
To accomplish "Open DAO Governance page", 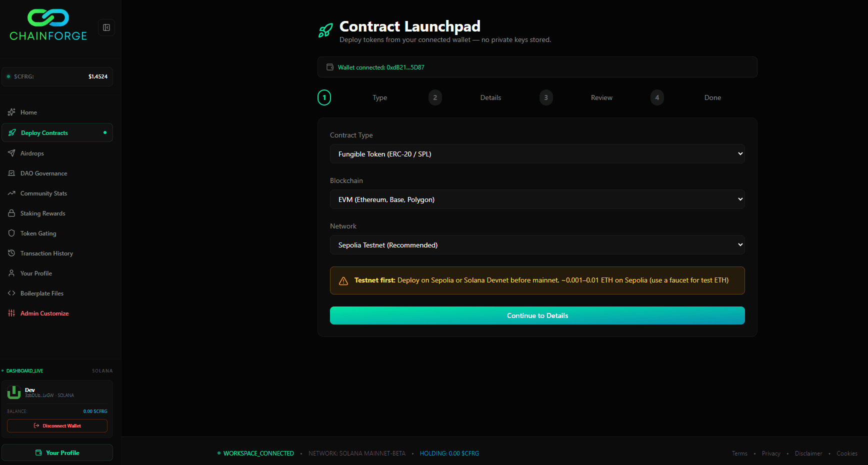I will click(57, 173).
